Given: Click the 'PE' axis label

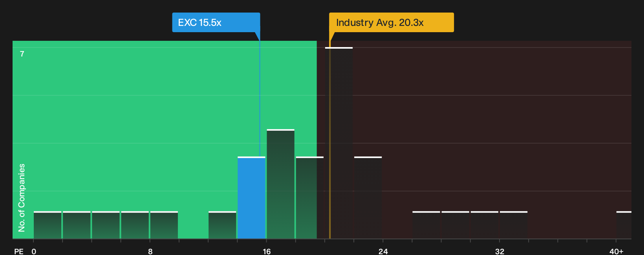Looking at the screenshot, I should (19, 251).
